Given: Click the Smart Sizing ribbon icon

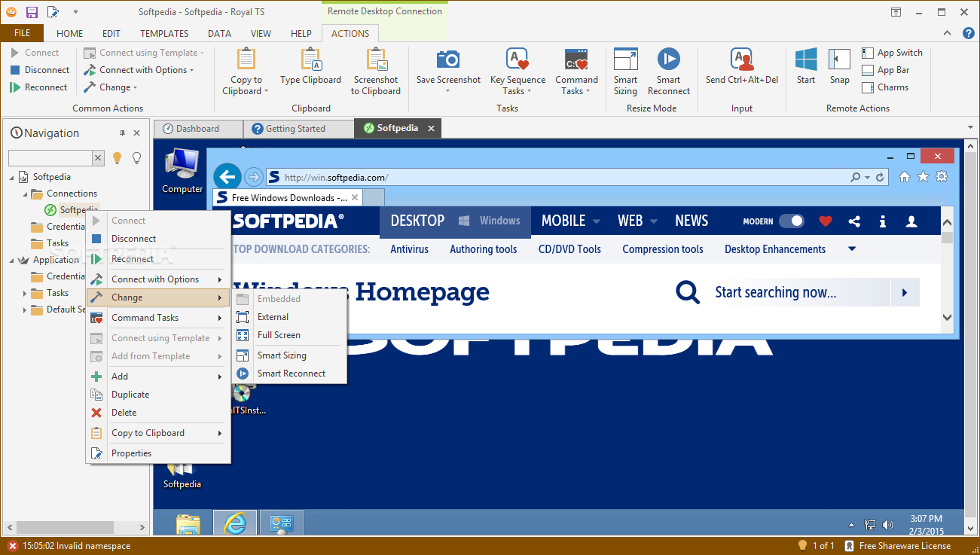Looking at the screenshot, I should [625, 59].
